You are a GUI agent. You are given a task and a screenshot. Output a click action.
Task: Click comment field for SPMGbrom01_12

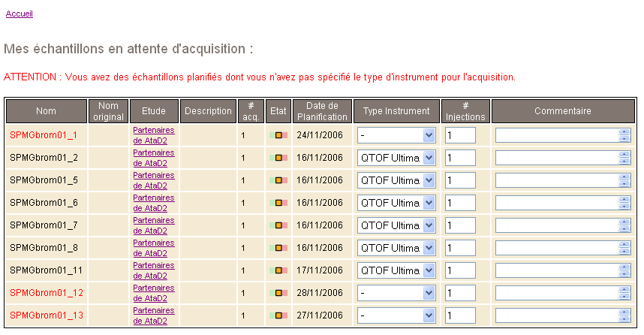coord(556,293)
